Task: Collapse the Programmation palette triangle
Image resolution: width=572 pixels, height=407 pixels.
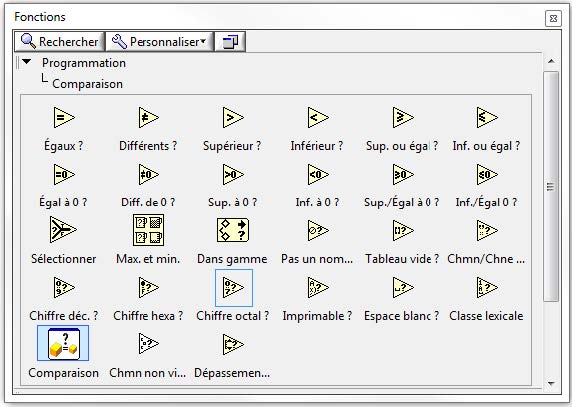Action: point(26,62)
